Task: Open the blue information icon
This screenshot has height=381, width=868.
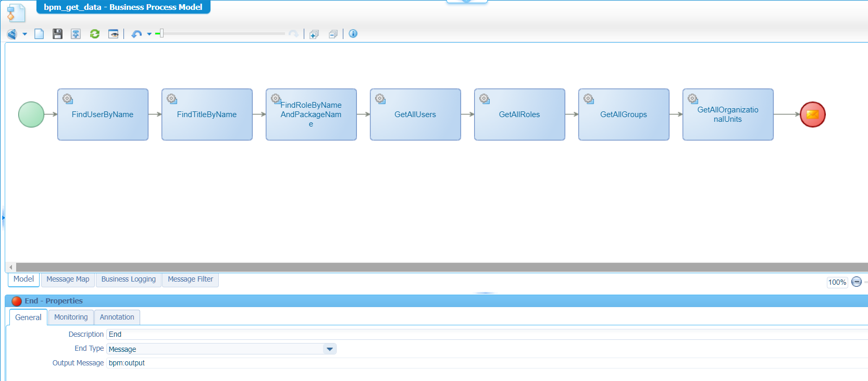Action: coord(353,34)
